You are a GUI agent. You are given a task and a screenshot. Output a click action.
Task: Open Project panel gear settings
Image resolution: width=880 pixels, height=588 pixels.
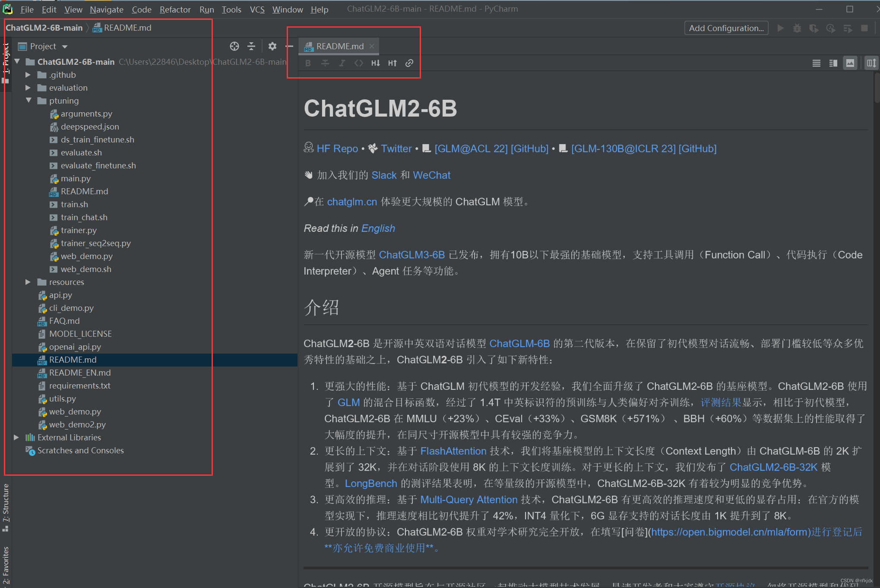(x=272, y=46)
